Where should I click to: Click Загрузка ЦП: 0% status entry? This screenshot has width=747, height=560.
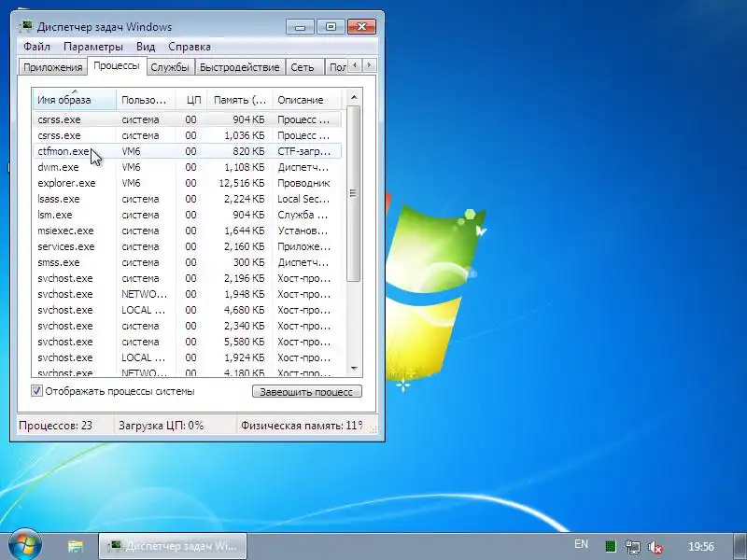pos(161,426)
